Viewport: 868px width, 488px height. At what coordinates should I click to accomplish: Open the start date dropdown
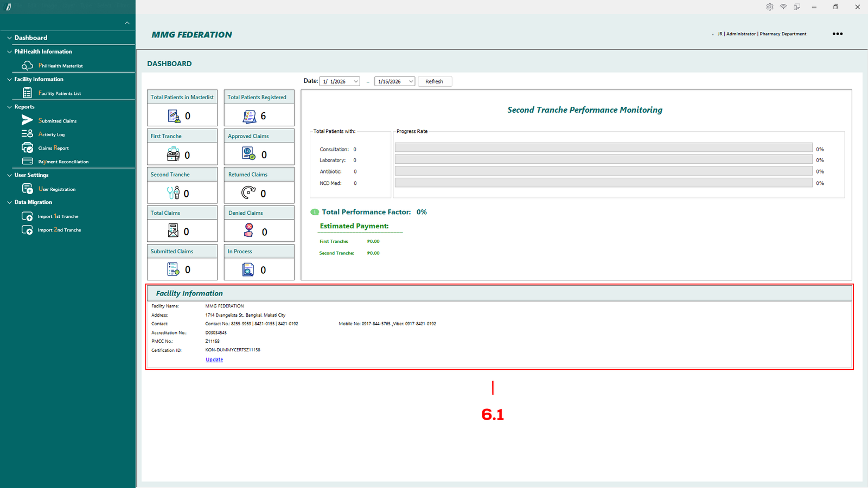click(x=356, y=81)
